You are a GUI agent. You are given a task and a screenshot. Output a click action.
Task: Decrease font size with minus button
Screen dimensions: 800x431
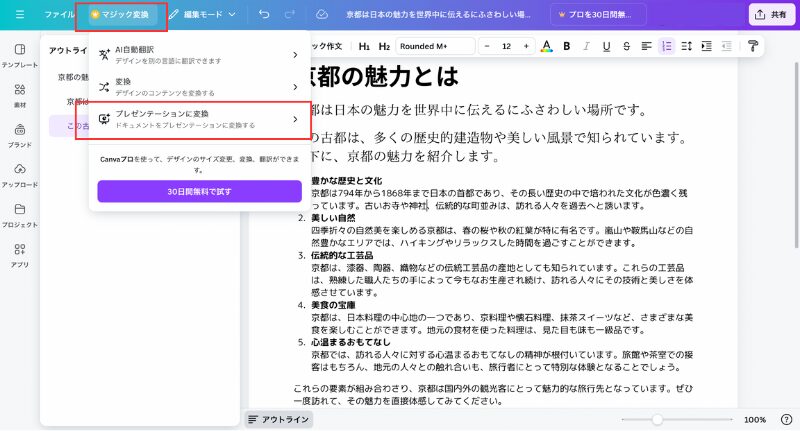point(487,46)
